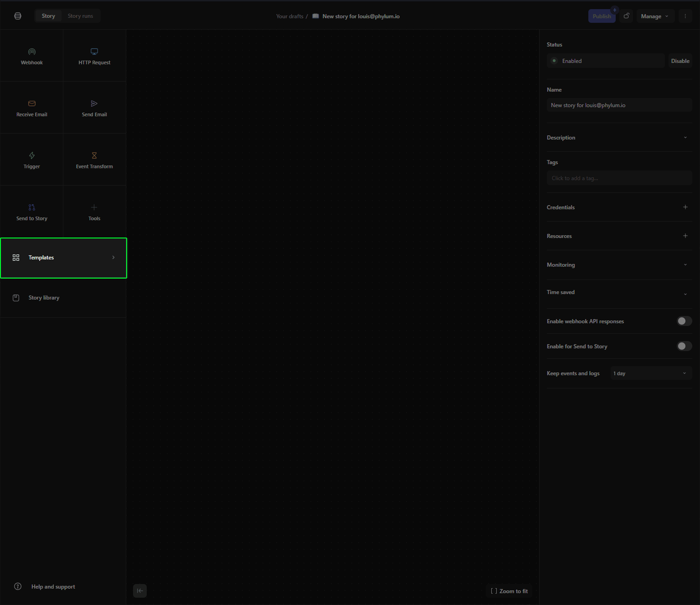Collapse the left sidebar panel
The width and height of the screenshot is (700, 605).
[x=140, y=591]
